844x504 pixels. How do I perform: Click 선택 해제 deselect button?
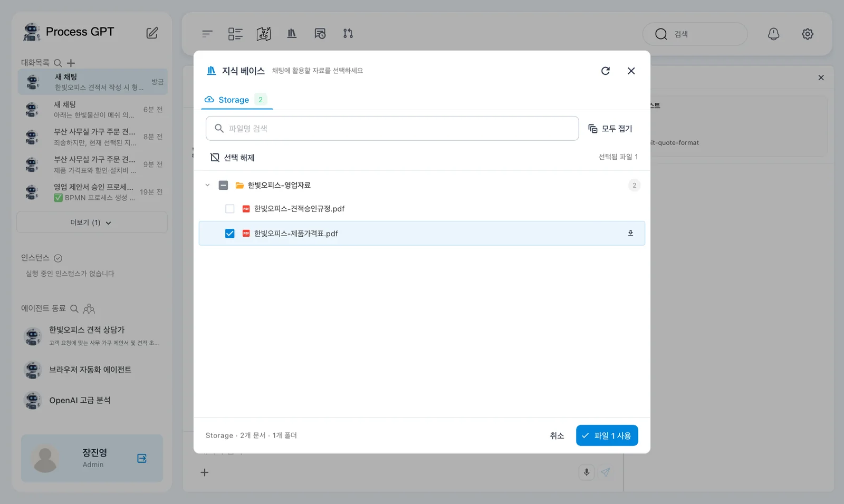pos(233,158)
